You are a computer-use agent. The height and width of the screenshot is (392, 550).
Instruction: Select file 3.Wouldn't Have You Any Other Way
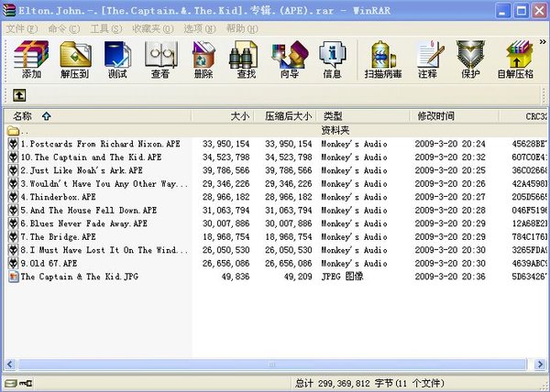(104, 184)
